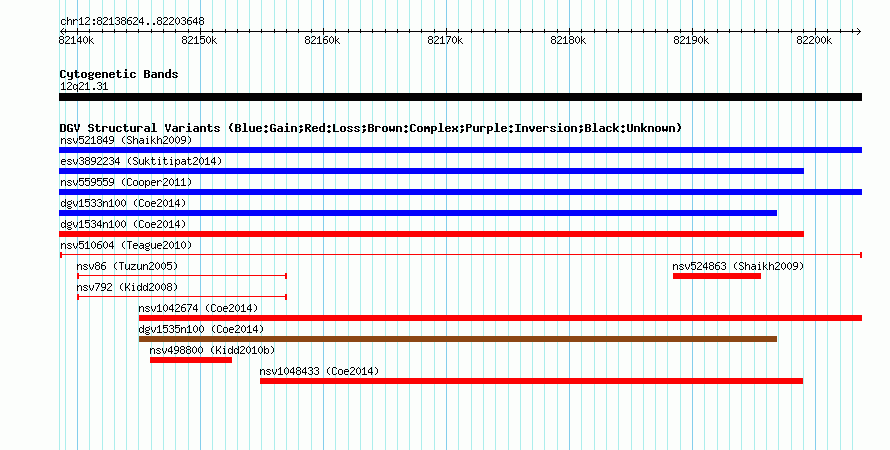
Task: Select the blue dgv1533n100 gain bar
Action: tap(418, 213)
